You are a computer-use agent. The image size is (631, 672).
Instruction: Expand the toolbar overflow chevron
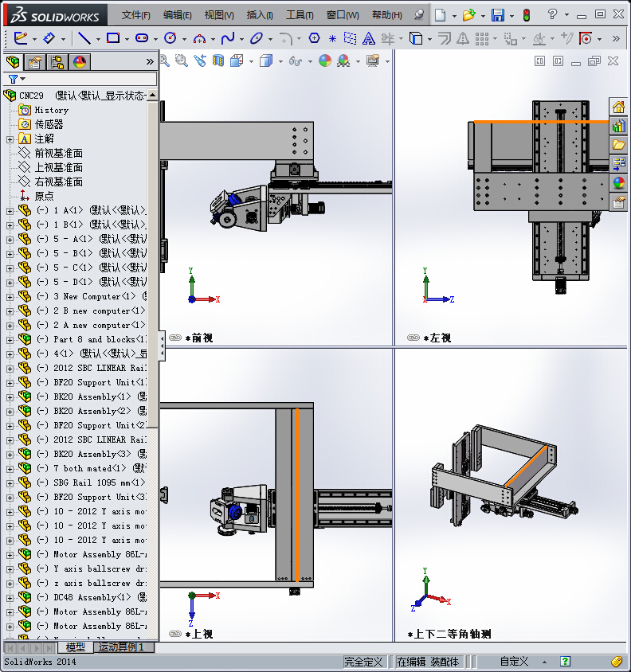point(616,38)
